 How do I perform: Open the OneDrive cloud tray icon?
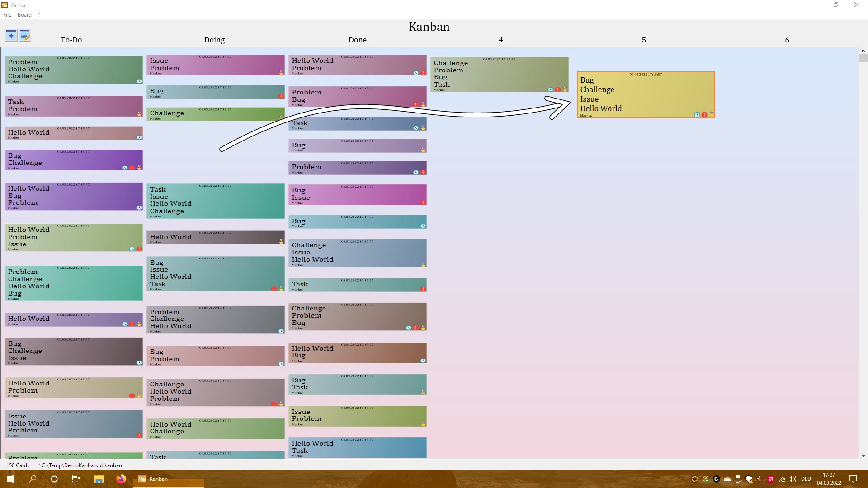pyautogui.click(x=727, y=479)
